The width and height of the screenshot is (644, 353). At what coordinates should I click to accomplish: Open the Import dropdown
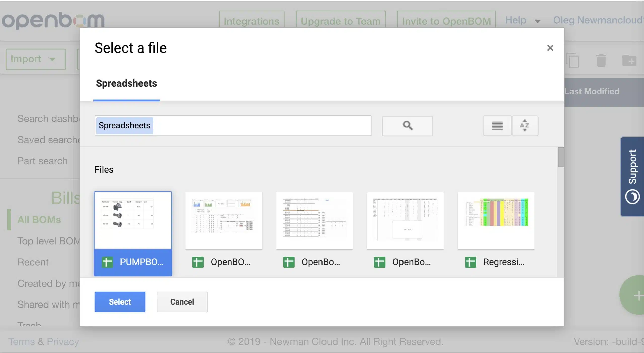point(36,59)
